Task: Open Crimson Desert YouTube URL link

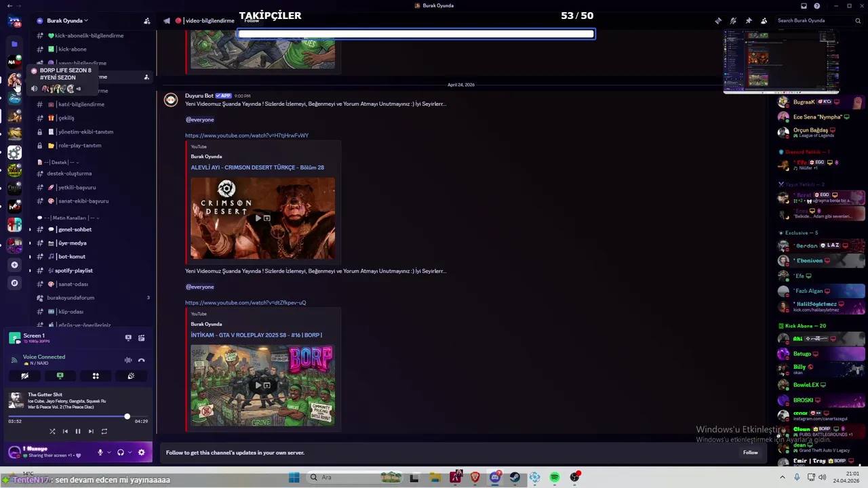Action: pyautogui.click(x=247, y=136)
